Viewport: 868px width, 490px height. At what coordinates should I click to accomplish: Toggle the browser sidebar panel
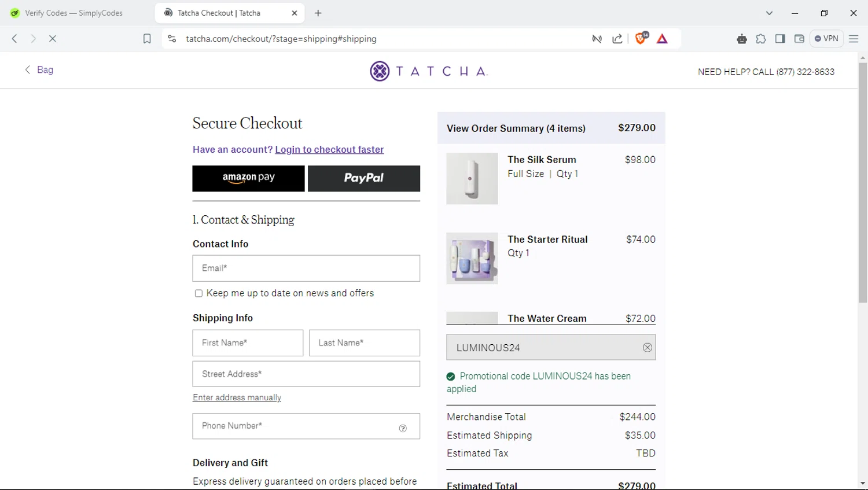(x=780, y=39)
